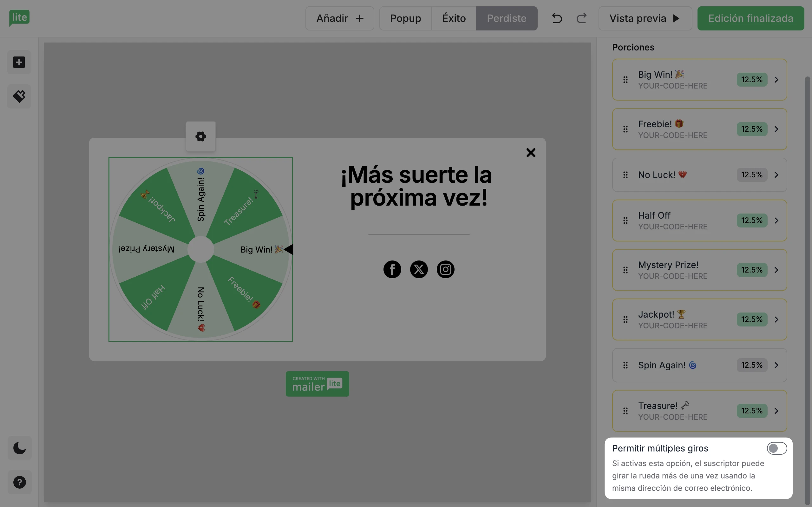Switch to the Popup tab
812x507 pixels.
point(405,18)
